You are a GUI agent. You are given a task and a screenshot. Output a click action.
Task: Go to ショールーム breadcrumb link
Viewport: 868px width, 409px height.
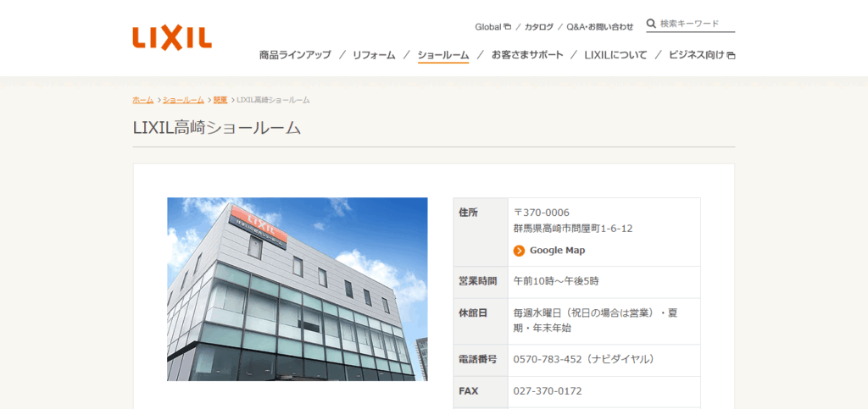[183, 100]
